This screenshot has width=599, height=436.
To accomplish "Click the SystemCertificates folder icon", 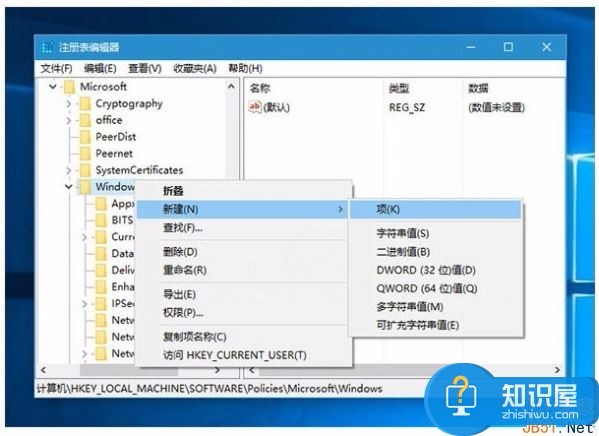I will click(x=85, y=170).
